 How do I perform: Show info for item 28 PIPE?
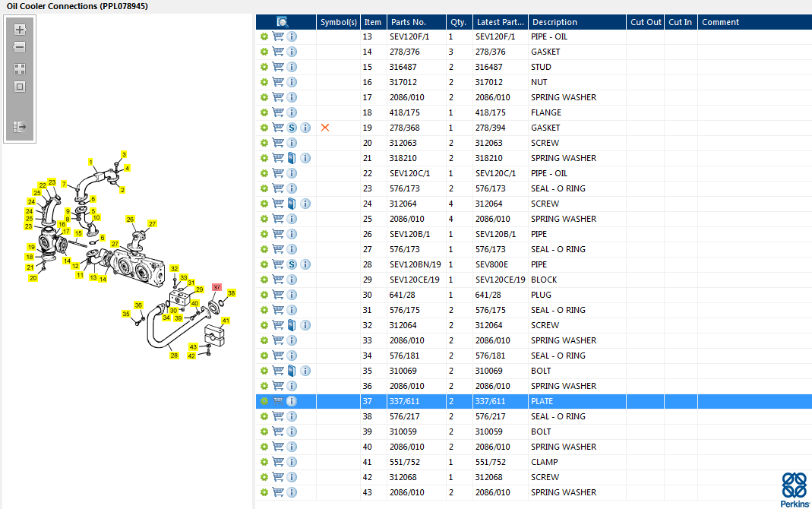coord(305,264)
